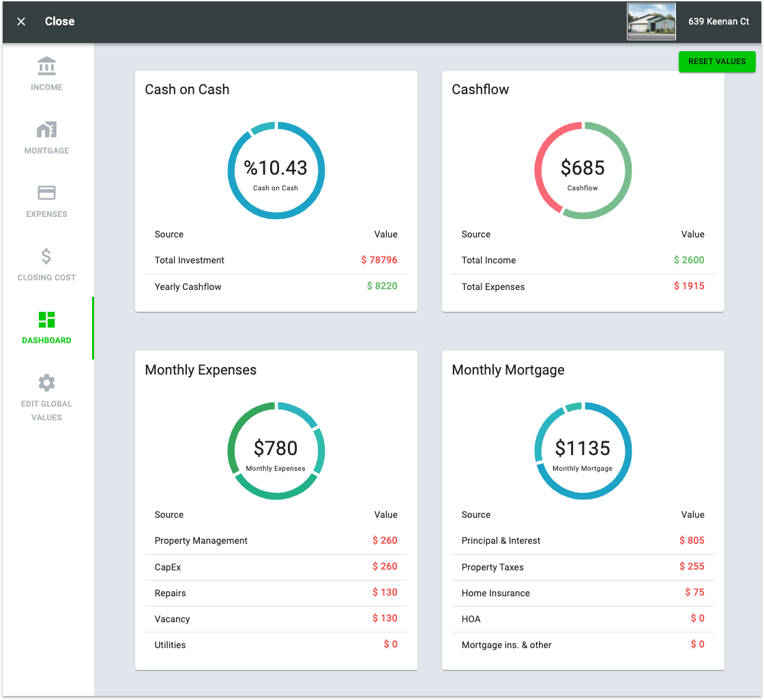This screenshot has width=764, height=700.
Task: Select the Mortgage ins. & other label
Action: (x=506, y=645)
